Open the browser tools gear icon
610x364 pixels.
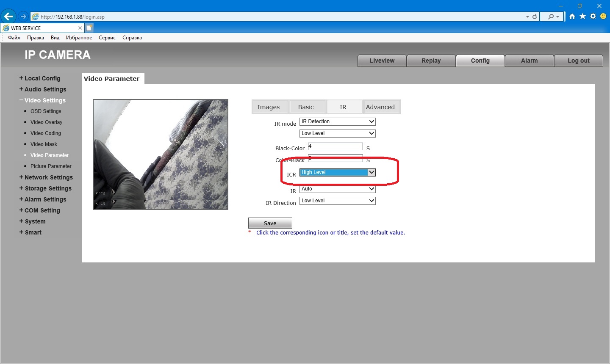(593, 17)
